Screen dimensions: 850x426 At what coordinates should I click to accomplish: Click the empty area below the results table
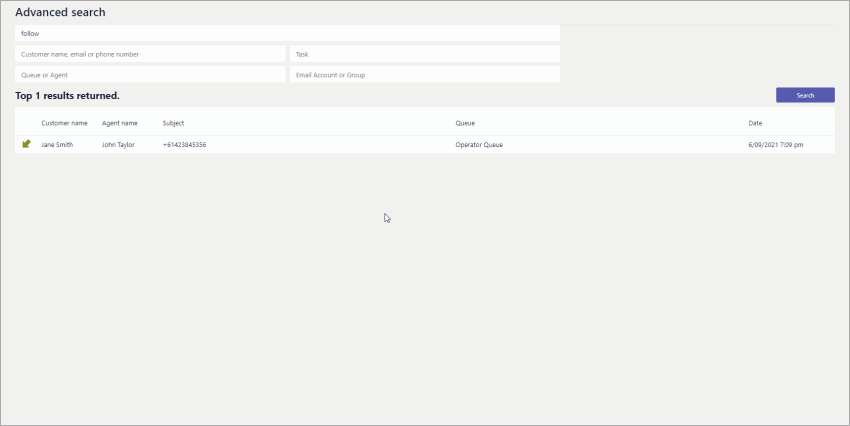(x=424, y=290)
